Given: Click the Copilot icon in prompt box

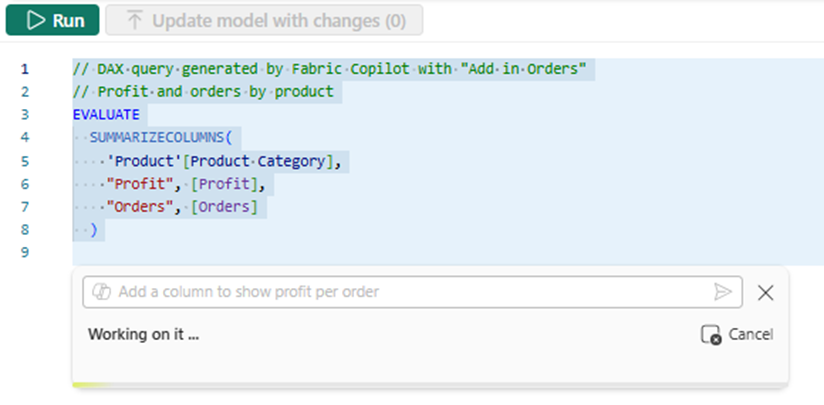Looking at the screenshot, I should tap(101, 292).
